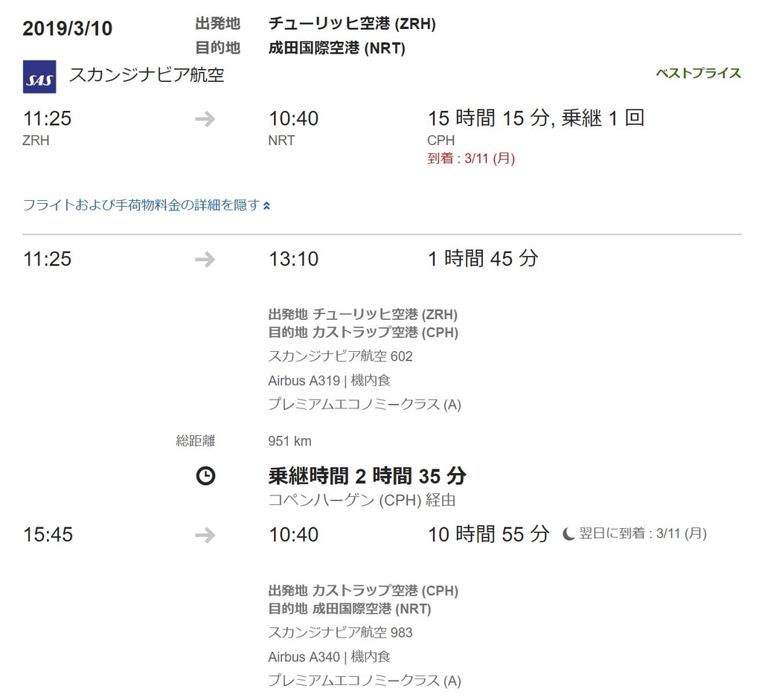Click flight number スカンジナビア航空 602
This screenshot has width=762, height=700.
click(340, 356)
